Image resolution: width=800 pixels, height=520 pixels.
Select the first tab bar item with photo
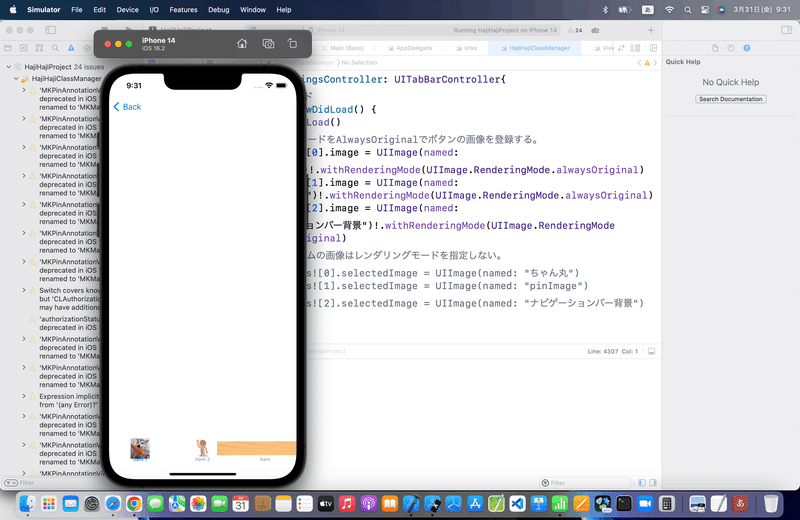[140, 449]
